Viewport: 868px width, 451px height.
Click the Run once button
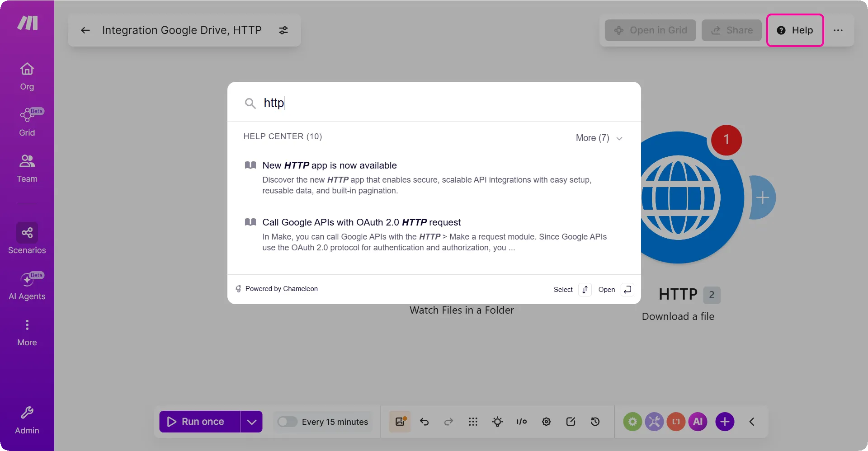[200, 422]
